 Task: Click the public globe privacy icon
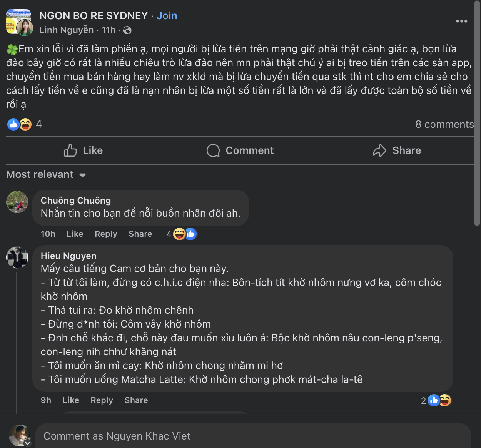(127, 30)
